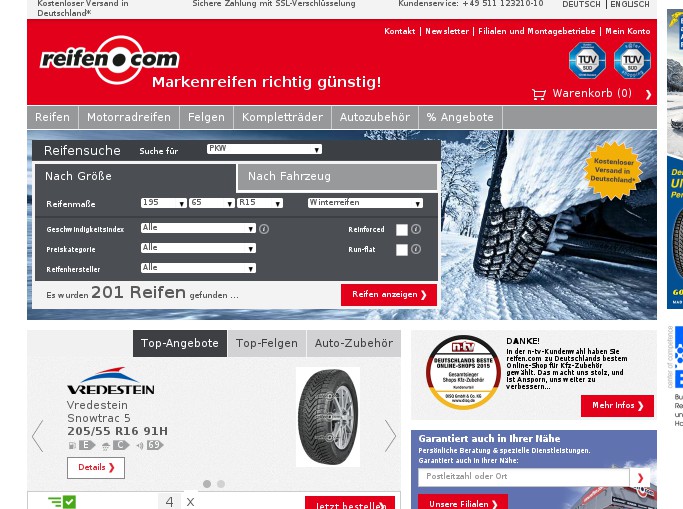Open the % Angebote menu
This screenshot has height=509, width=683.
[x=460, y=118]
